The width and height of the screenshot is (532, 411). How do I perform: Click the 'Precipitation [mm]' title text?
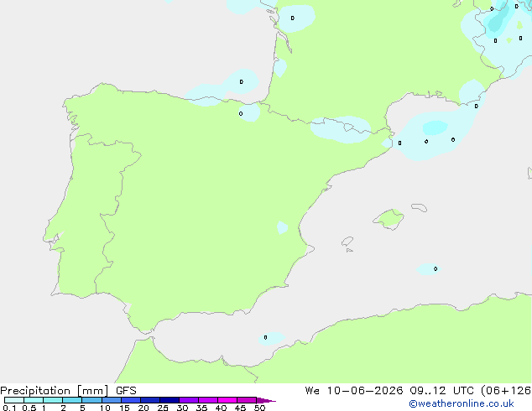tap(55, 391)
